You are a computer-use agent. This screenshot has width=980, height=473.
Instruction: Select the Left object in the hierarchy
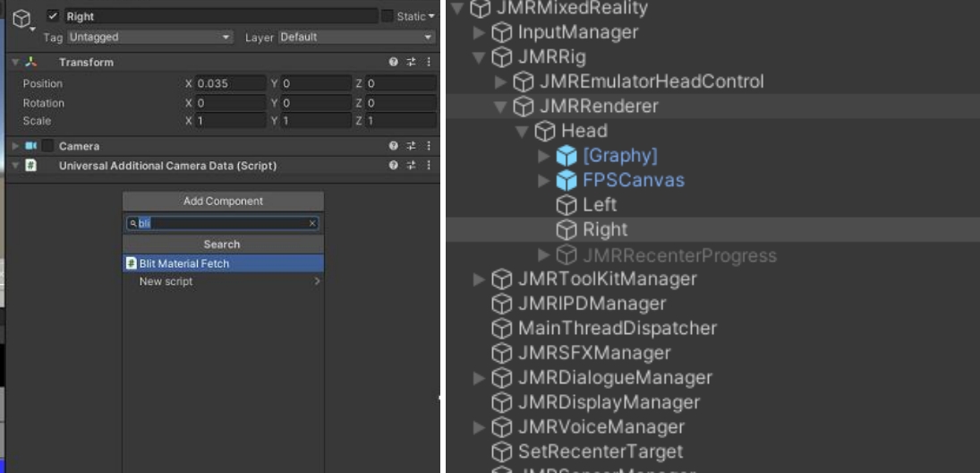pos(599,205)
